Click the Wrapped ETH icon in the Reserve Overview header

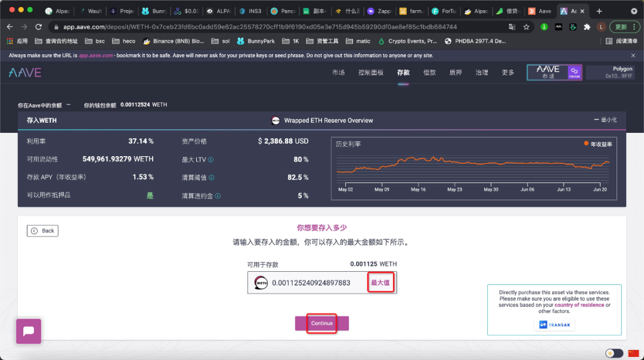[275, 120]
